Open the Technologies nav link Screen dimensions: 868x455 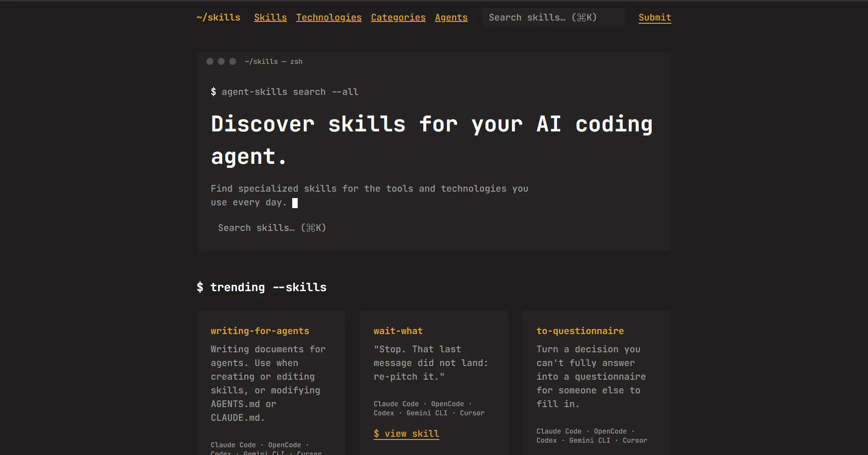[x=329, y=17]
